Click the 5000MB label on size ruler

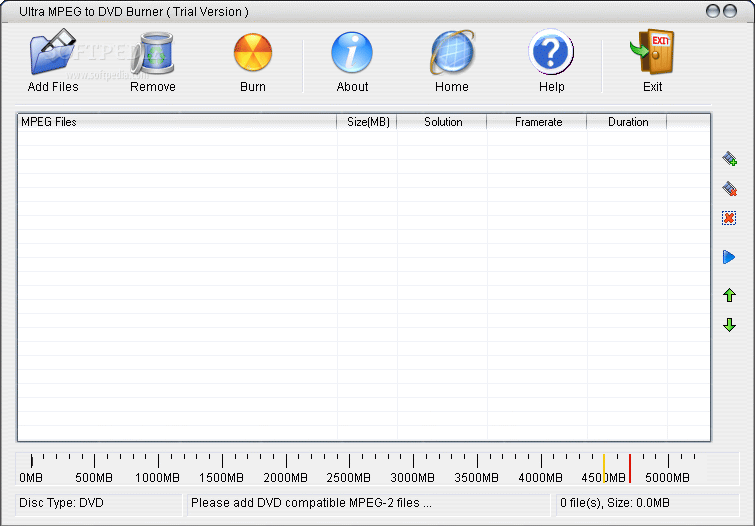tap(667, 478)
